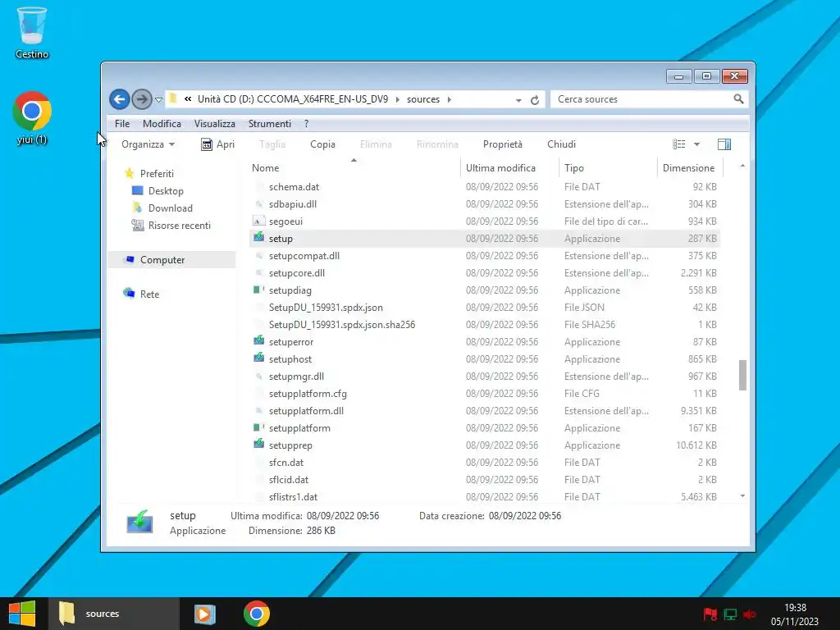Open the Visualizza menu
The image size is (840, 630).
(x=215, y=124)
